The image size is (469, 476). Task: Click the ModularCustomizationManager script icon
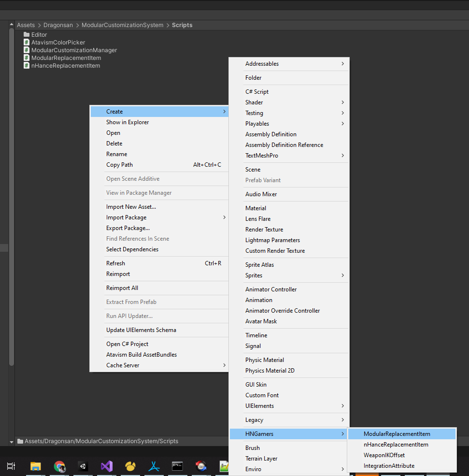click(27, 50)
